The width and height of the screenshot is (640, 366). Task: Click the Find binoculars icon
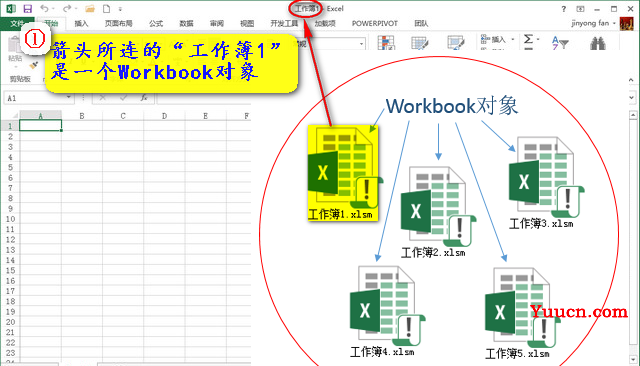coord(598,42)
